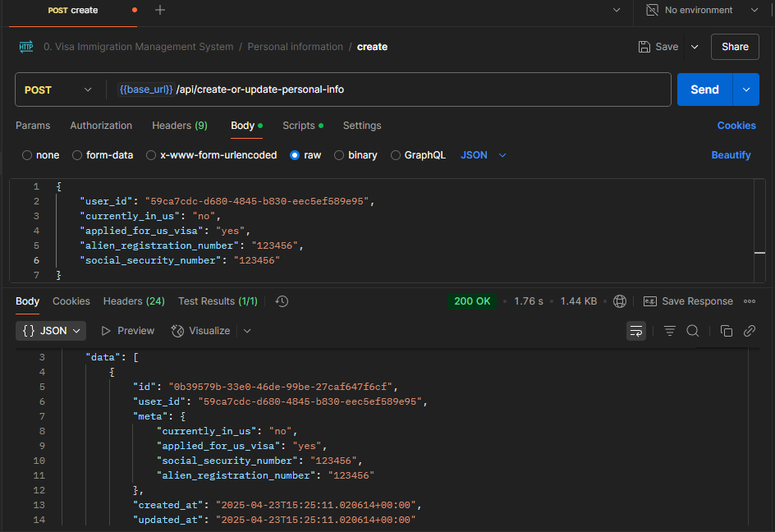Click the Share button
Viewport: 775px width, 532px height.
coord(735,47)
